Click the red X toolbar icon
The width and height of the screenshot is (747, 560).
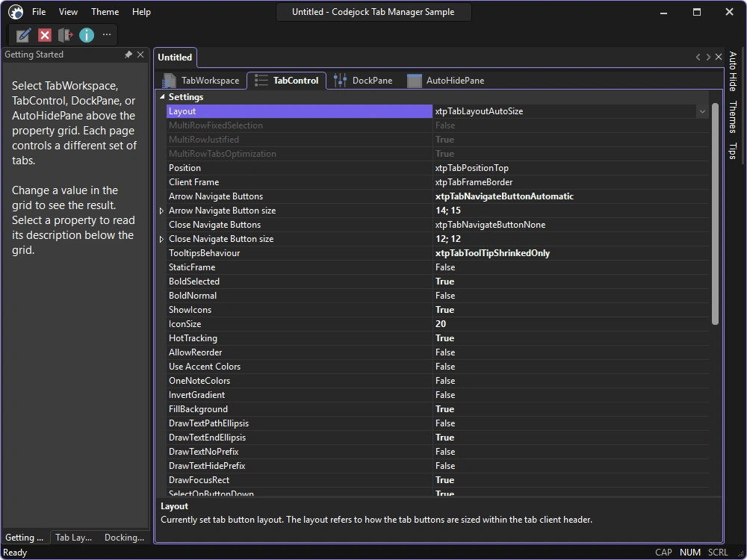[45, 35]
